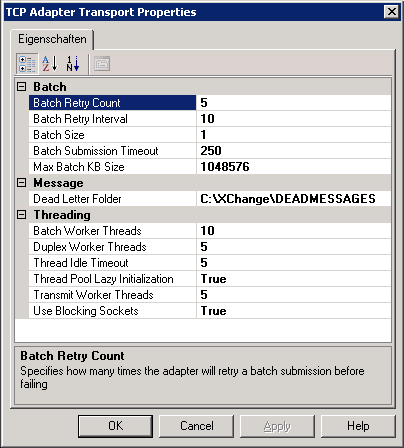The height and width of the screenshot is (448, 404).
Task: Select the Eigenschaften tab
Action: click(52, 39)
